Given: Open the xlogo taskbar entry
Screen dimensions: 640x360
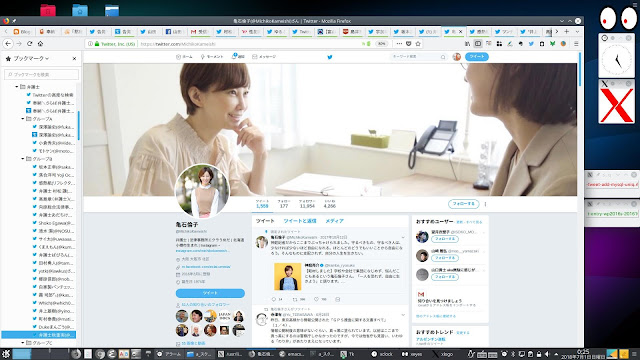Looking at the screenshot, I should (x=444, y=354).
